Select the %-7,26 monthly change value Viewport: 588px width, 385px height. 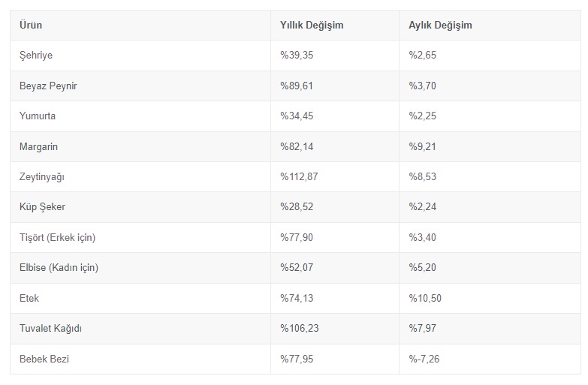pyautogui.click(x=424, y=359)
